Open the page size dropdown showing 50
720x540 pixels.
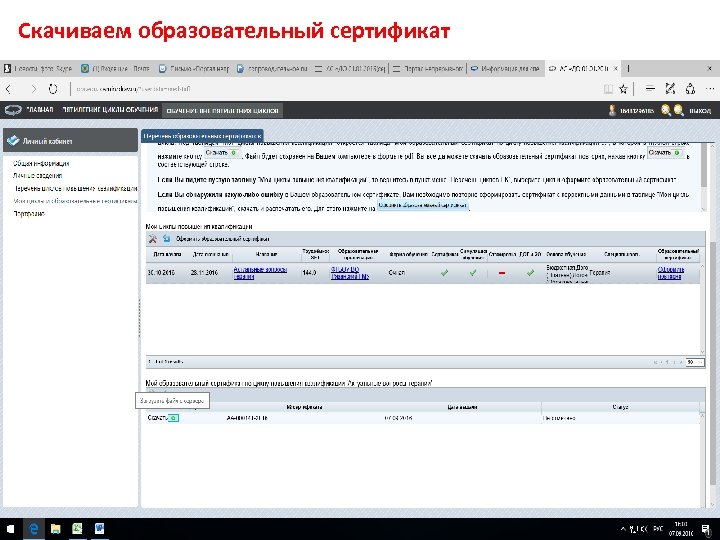point(695,362)
